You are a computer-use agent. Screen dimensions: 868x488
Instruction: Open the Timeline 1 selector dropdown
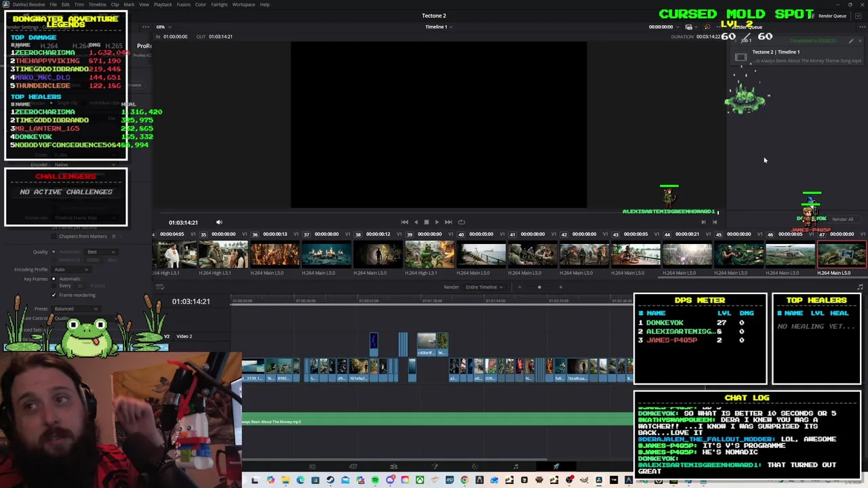(x=439, y=27)
